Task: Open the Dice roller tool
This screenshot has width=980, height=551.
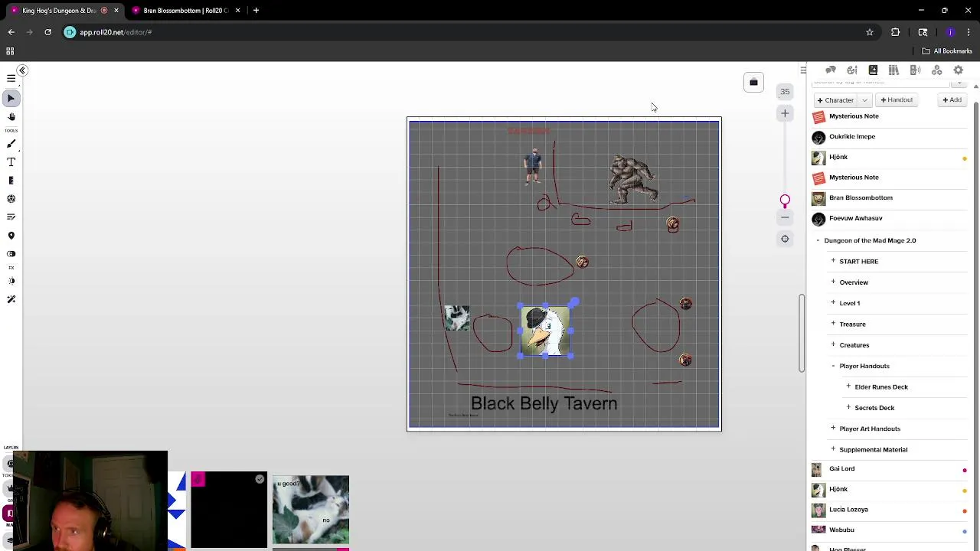Action: point(11,199)
